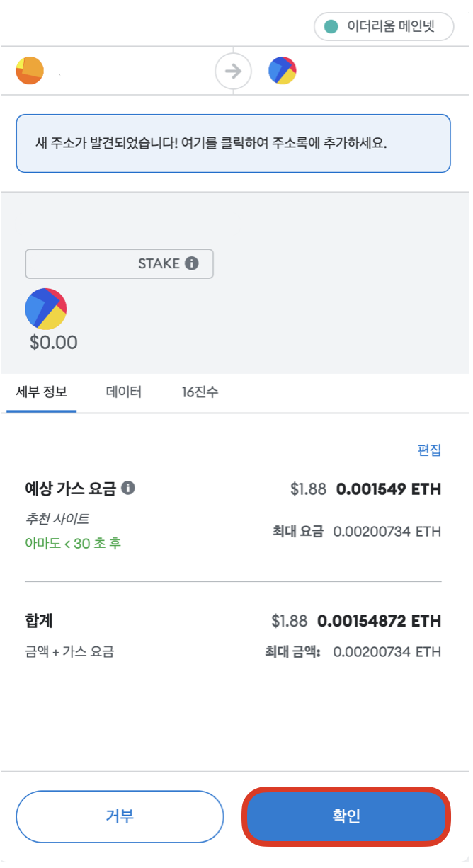Viewport: 473px width, 868px height.
Task: Click the 아마도 < 30 초 후 time estimate
Action: (73, 544)
